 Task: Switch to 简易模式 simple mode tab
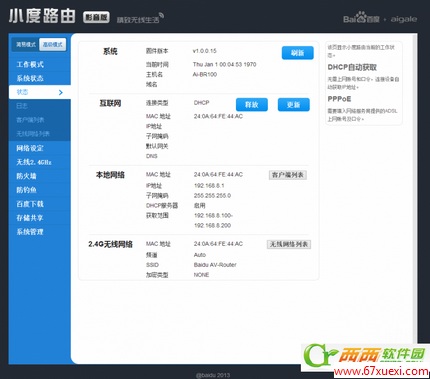pos(26,45)
